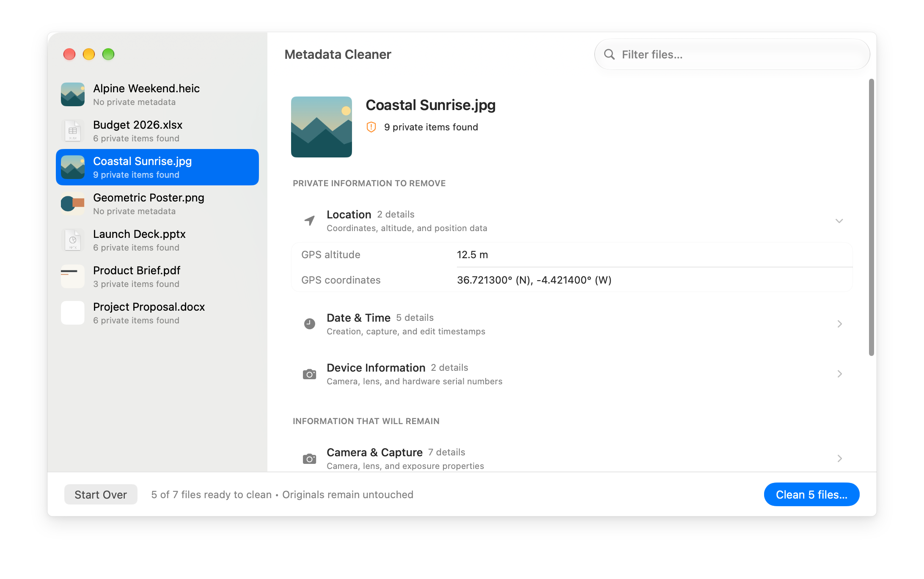
Task: Click the Device Information section title
Action: pyautogui.click(x=376, y=367)
